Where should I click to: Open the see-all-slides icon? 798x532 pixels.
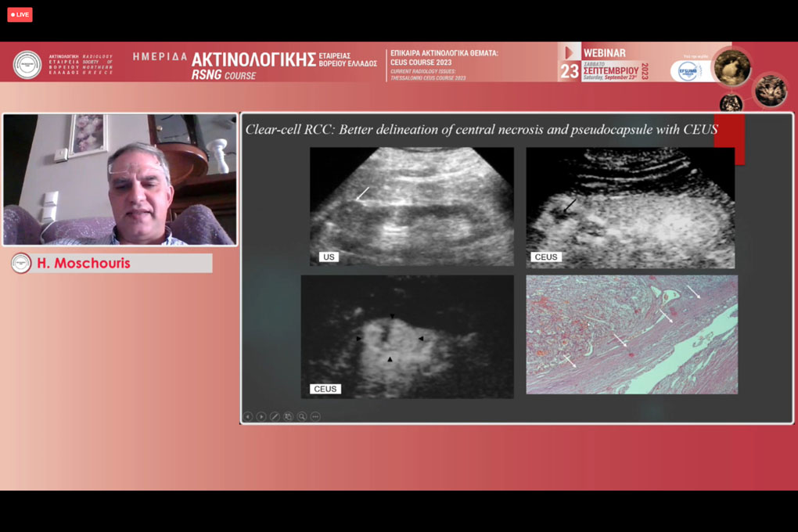[288, 417]
